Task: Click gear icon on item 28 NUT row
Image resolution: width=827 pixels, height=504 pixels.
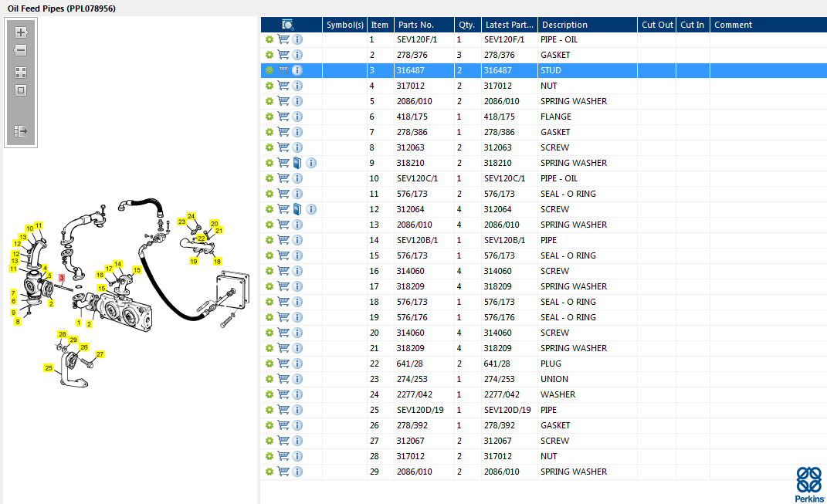Action: [x=269, y=456]
